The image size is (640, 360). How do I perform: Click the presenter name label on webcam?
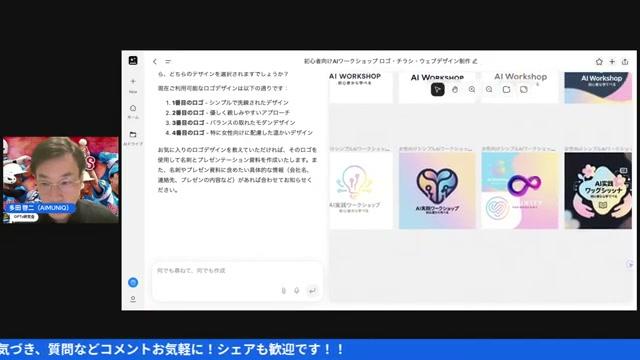pyautogui.click(x=39, y=208)
